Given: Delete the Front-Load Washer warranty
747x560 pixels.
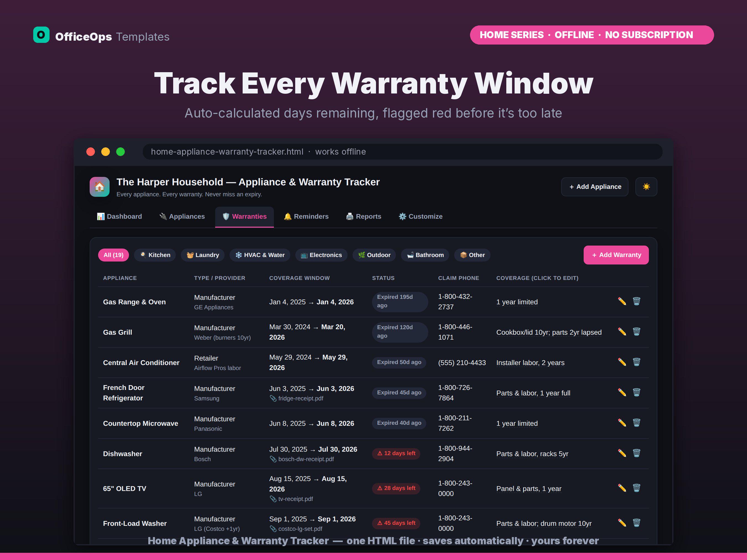Looking at the screenshot, I should pyautogui.click(x=637, y=523).
